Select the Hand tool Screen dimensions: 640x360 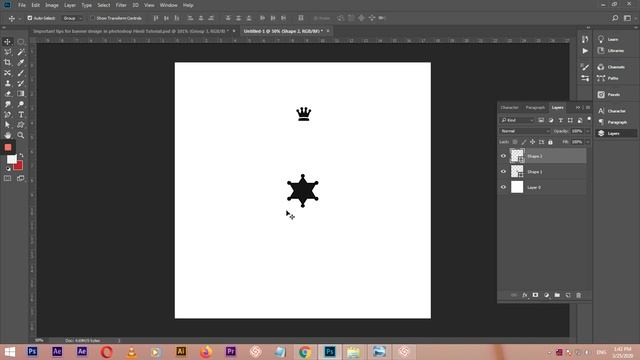[x=7, y=135]
